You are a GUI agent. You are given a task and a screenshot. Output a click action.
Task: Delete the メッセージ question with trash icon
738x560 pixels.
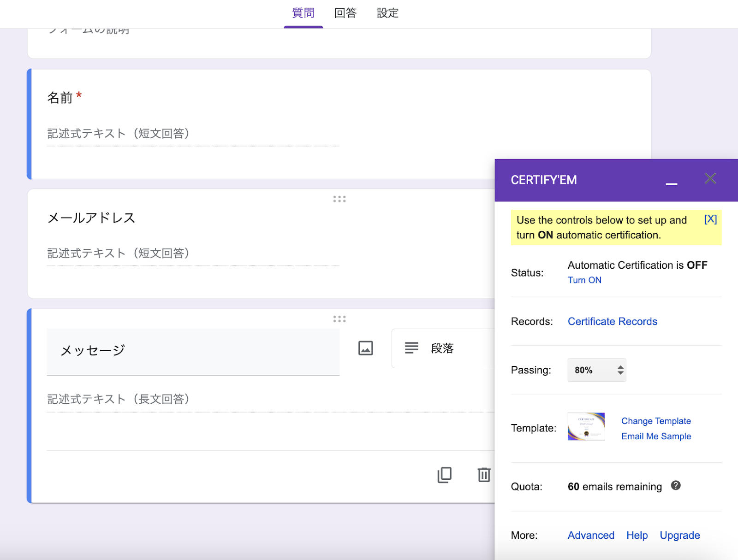(x=484, y=474)
